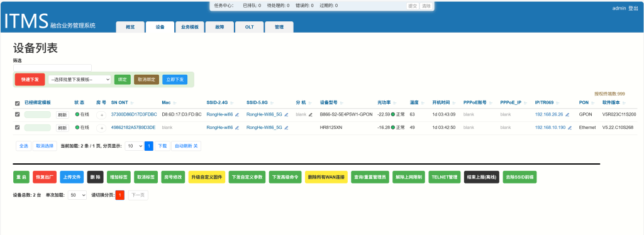Edit SSID-5.8G pencil for 37300D86D17D3FDBC row
Viewport: 644px width, 235px height.
coord(286,115)
